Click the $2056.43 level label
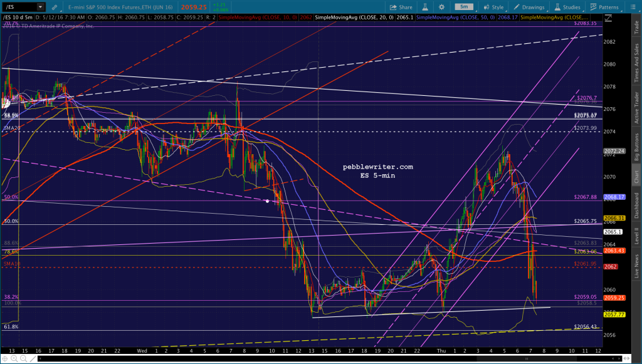This screenshot has width=642, height=364. [x=585, y=326]
